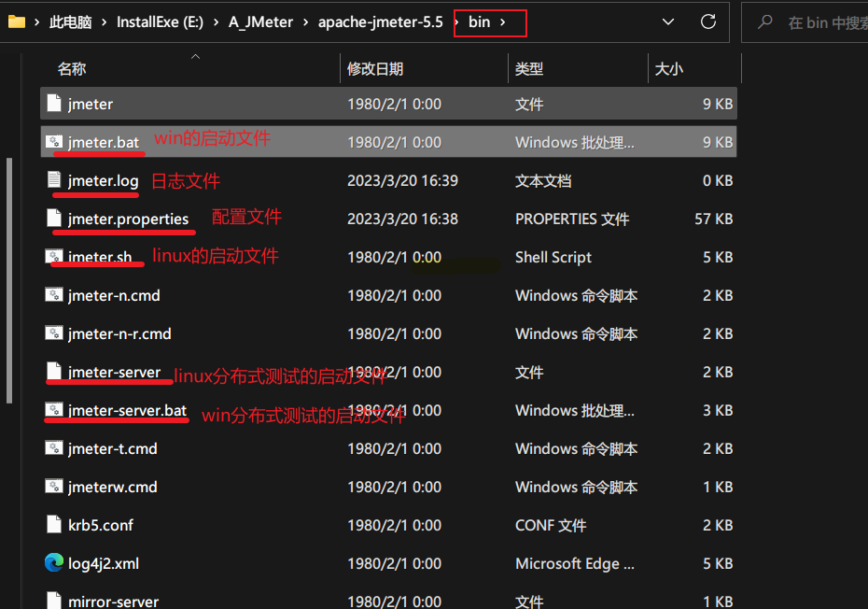Open the address bar history dropdown
Viewport: 868px width, 609px height.
click(668, 22)
